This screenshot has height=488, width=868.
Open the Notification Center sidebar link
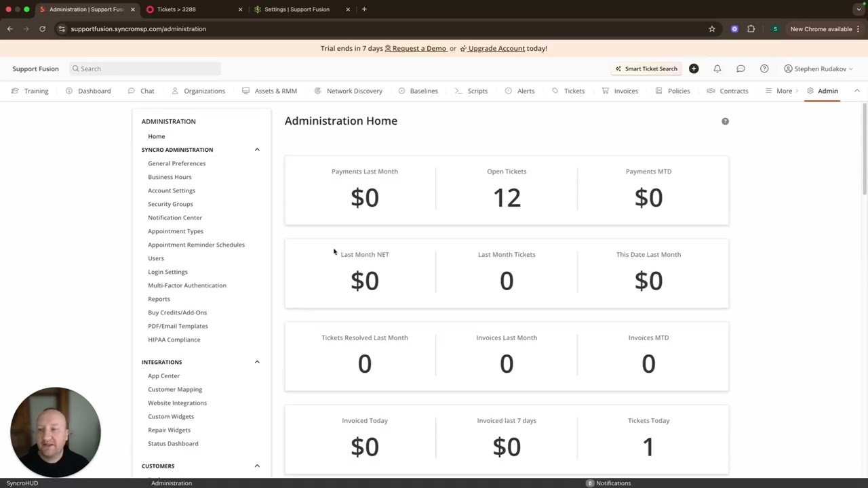tap(175, 218)
